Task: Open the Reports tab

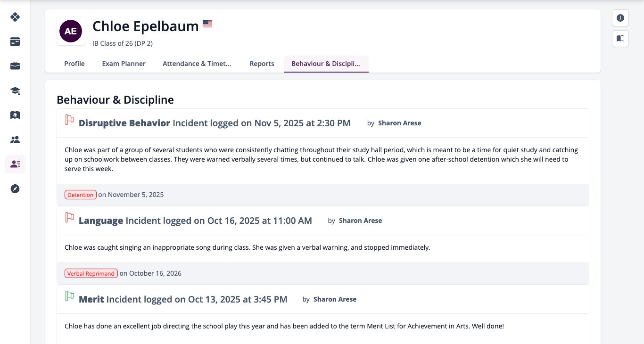Action: pos(262,64)
